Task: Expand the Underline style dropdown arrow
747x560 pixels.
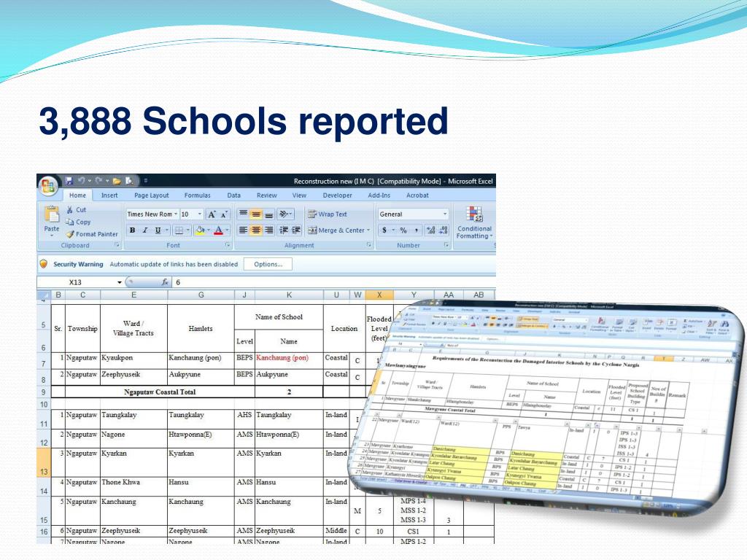Action: pyautogui.click(x=167, y=230)
